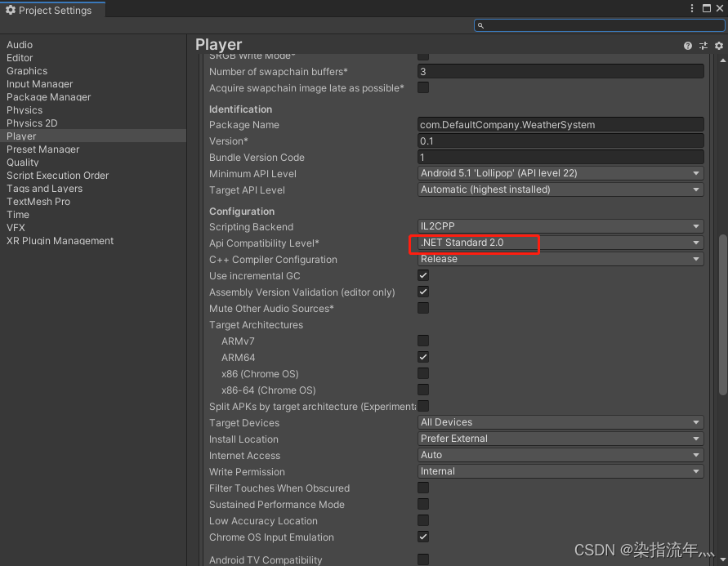The height and width of the screenshot is (566, 728).
Task: Open the Api Compatibility Level dropdown
Action: (x=561, y=243)
